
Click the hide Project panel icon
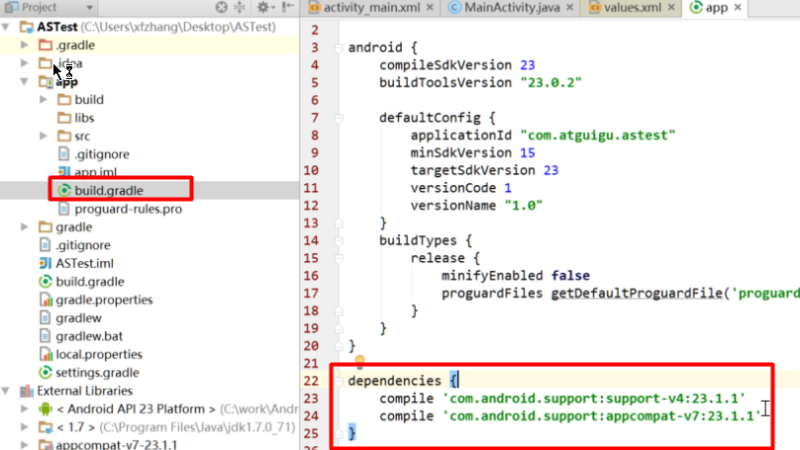click(x=288, y=7)
